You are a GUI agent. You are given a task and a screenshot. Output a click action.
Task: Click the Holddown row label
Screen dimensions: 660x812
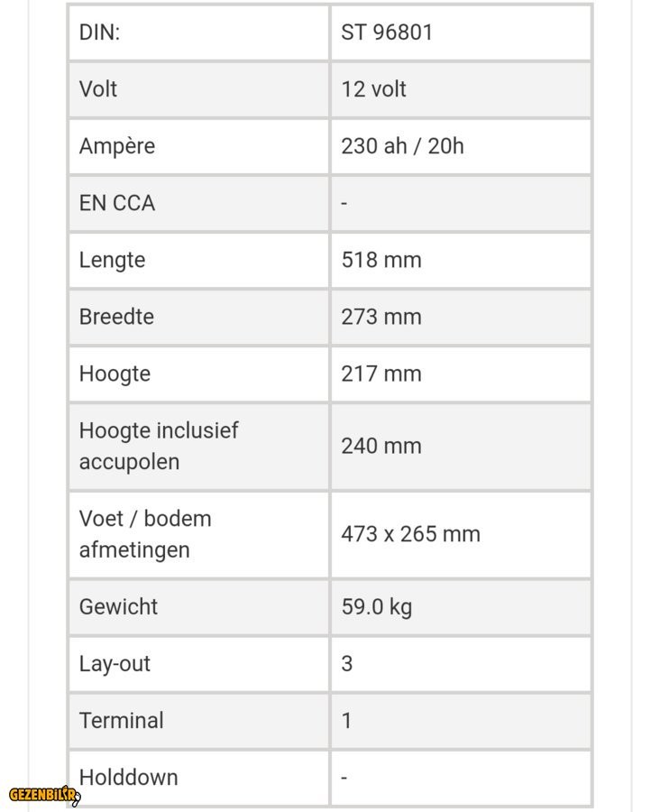[x=129, y=777]
